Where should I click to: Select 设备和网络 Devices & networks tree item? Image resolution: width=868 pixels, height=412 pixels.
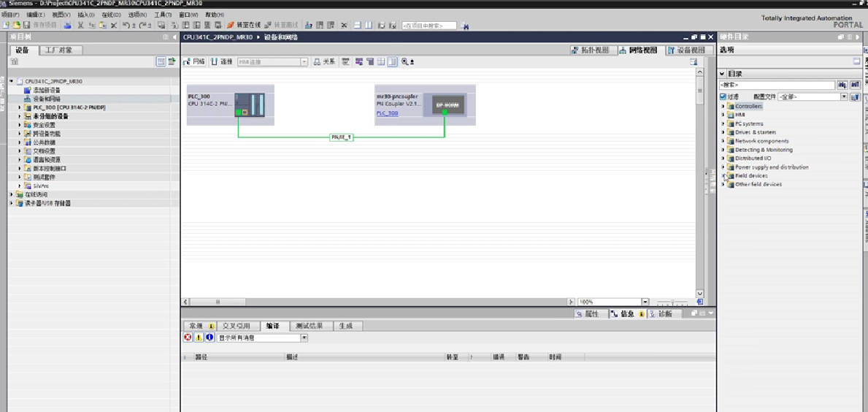47,99
